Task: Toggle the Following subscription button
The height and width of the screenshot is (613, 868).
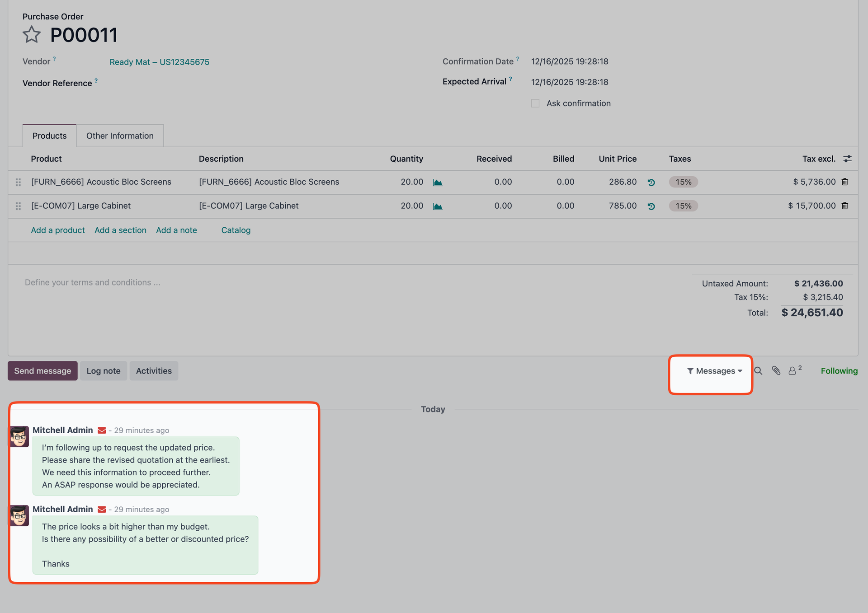Action: (x=839, y=371)
